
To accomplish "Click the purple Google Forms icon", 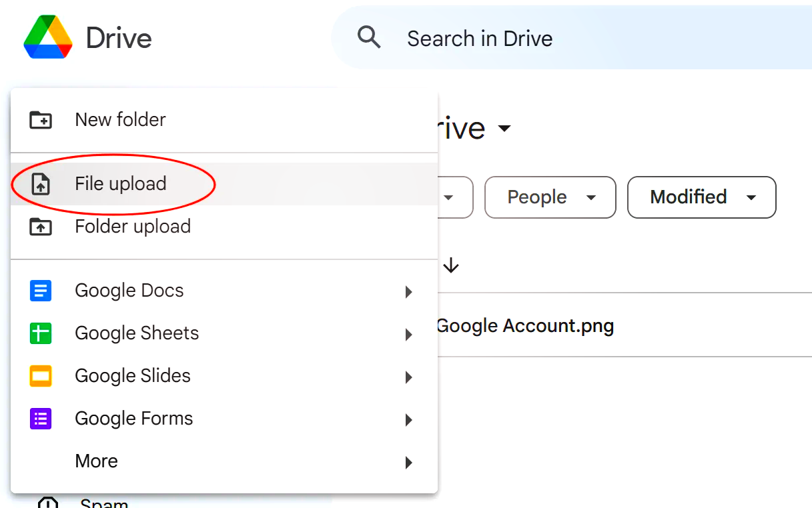I will [x=41, y=419].
